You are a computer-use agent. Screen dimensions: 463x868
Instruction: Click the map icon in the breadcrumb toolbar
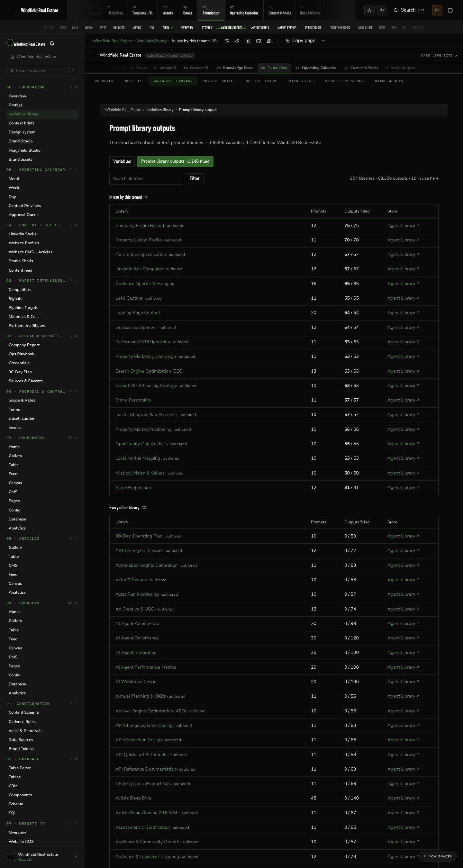pos(259,41)
